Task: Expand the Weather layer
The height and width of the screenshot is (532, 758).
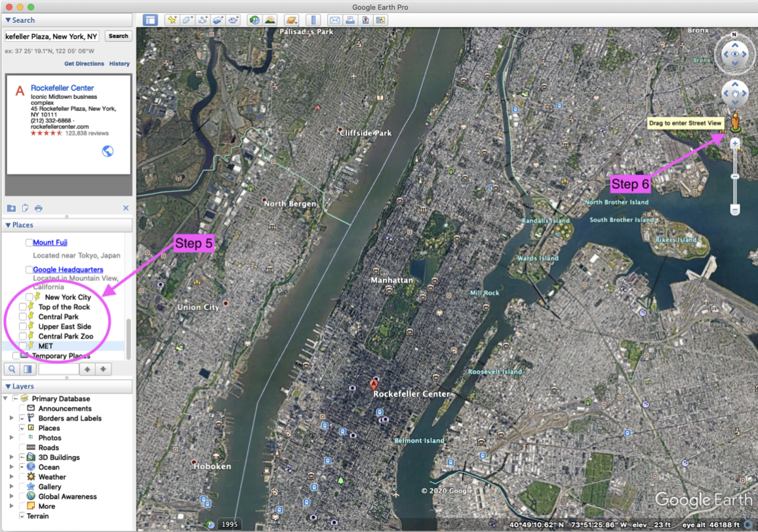Action: pos(10,477)
